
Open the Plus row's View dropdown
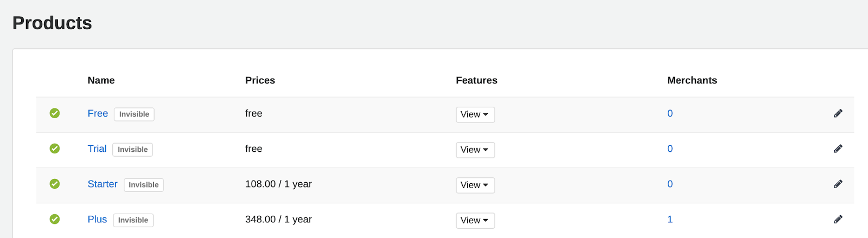pyautogui.click(x=475, y=220)
